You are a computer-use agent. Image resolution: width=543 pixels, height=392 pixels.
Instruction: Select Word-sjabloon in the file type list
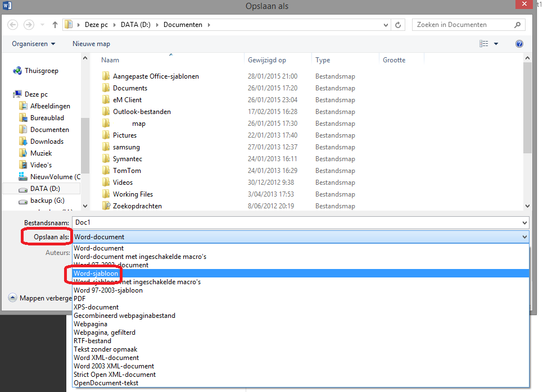pos(301,274)
